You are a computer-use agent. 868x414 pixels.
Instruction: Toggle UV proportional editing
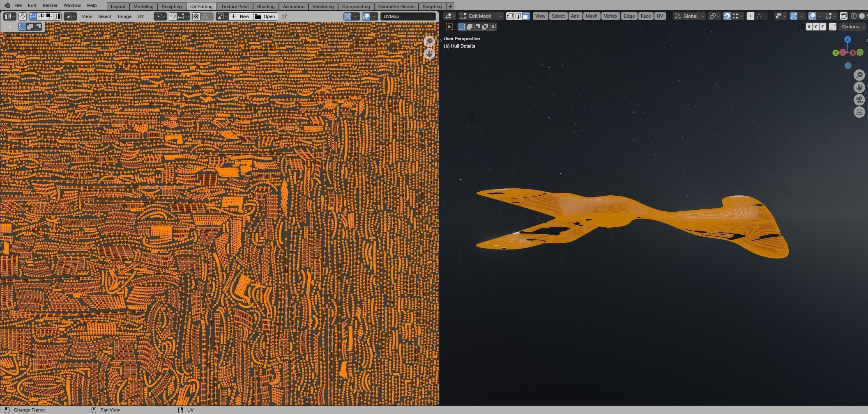coord(196,16)
